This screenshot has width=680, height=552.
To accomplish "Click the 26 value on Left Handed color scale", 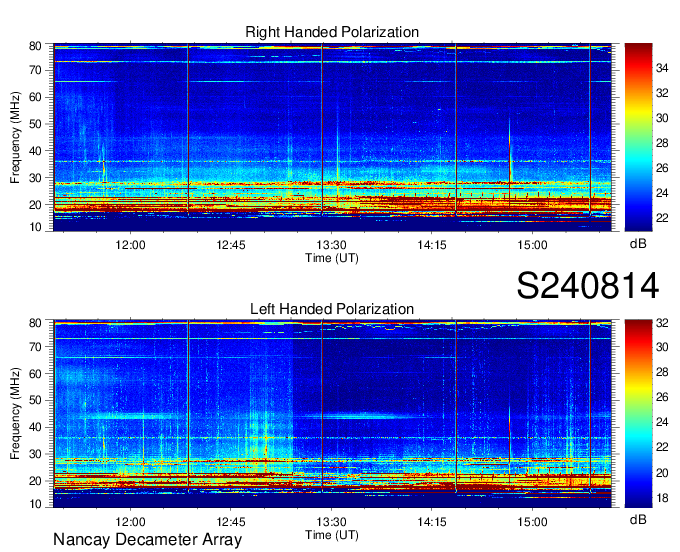I will click(x=662, y=397).
